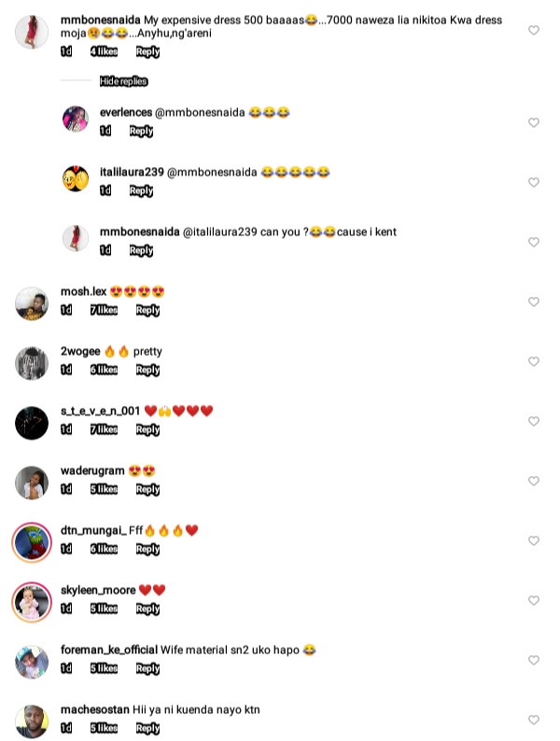Like italilaura239's laughing emoji reply

(x=534, y=182)
